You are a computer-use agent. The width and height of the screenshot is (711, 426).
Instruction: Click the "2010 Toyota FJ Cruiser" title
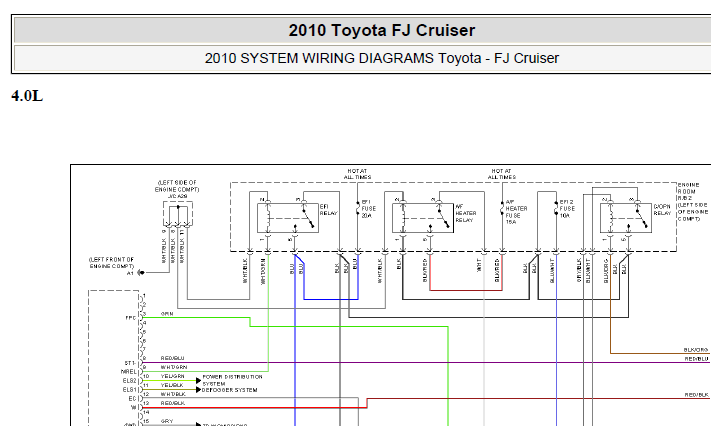[382, 30]
